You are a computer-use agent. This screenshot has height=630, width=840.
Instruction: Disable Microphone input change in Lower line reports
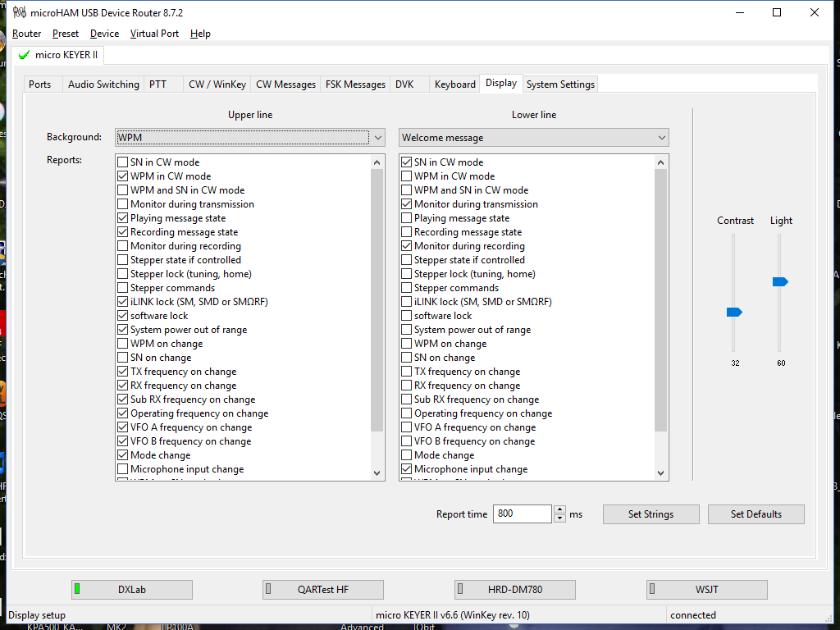tap(406, 468)
